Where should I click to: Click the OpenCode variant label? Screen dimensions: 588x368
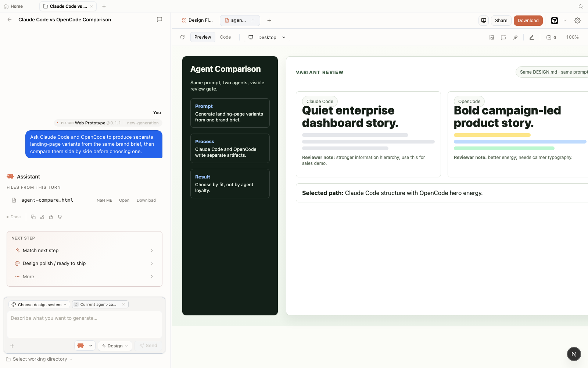pyautogui.click(x=469, y=101)
